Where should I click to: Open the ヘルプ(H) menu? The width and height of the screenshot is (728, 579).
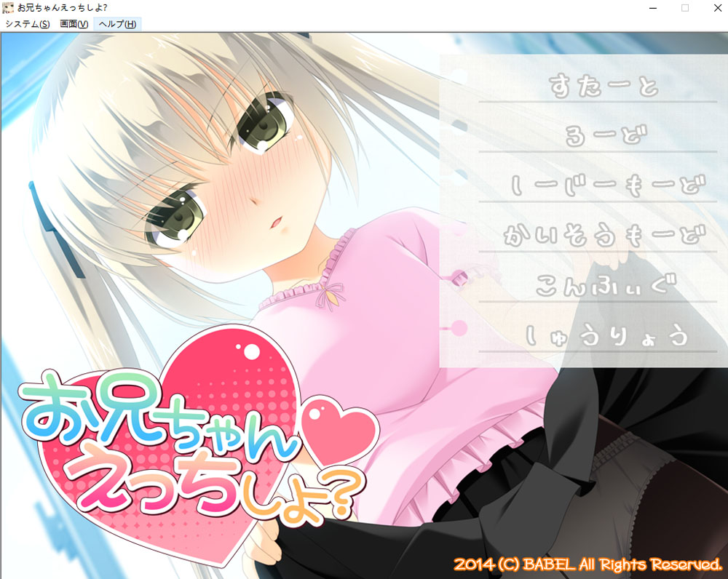click(x=117, y=24)
